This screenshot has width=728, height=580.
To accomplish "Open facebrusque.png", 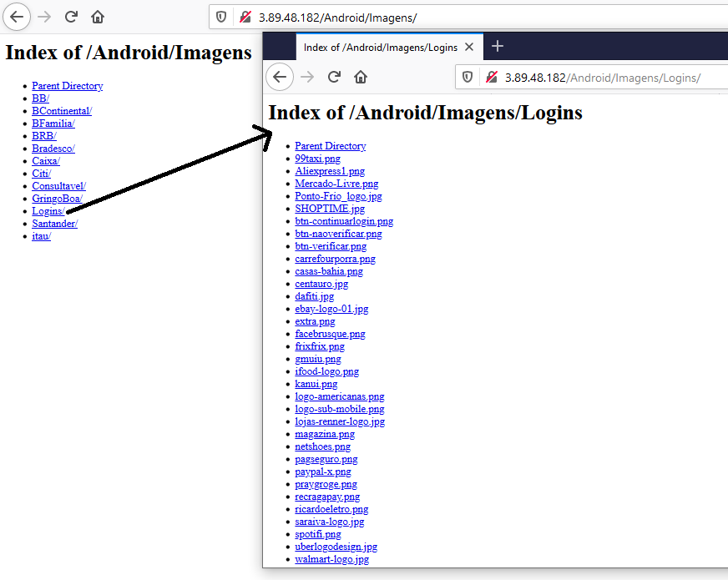I will [330, 334].
